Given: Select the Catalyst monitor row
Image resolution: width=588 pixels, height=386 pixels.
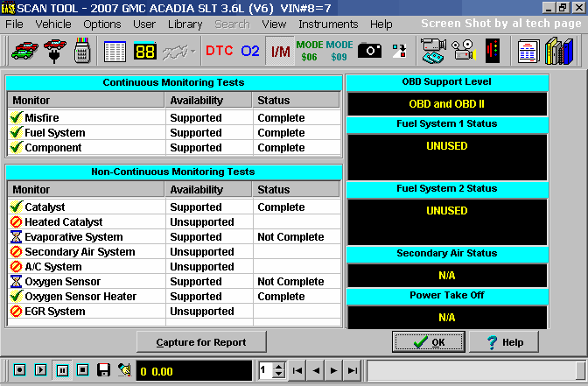Looking at the screenshot, I should 87,207.
